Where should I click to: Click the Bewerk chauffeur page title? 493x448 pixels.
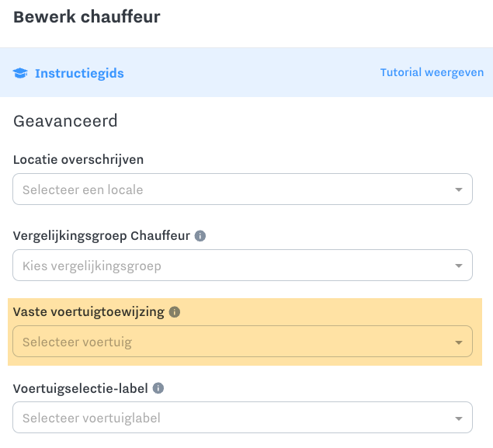[87, 16]
